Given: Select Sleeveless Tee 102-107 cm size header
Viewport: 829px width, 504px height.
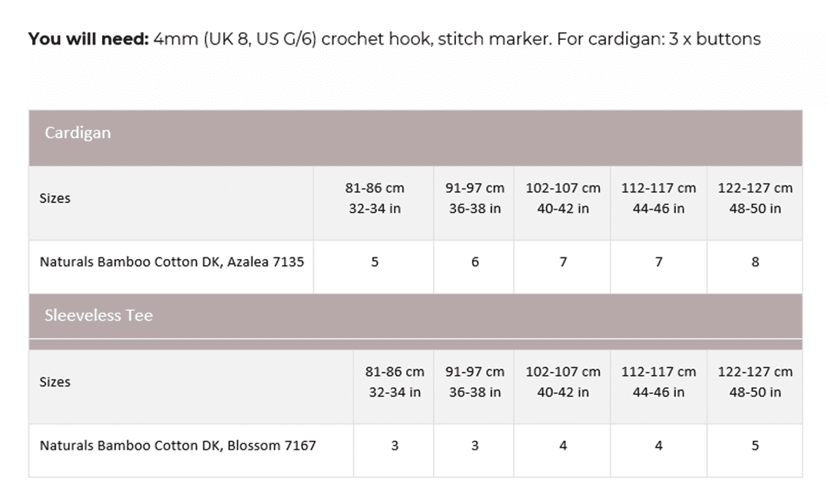Looking at the screenshot, I should point(563,382).
